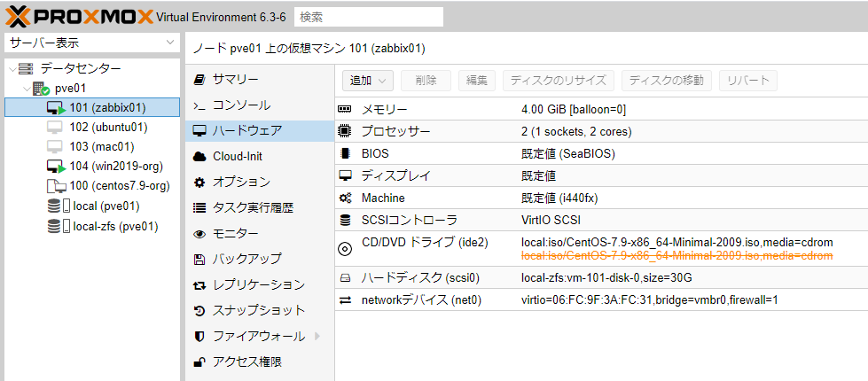The image size is (868, 381).
Task: Select the メモリー hardware row
Action: [x=601, y=110]
